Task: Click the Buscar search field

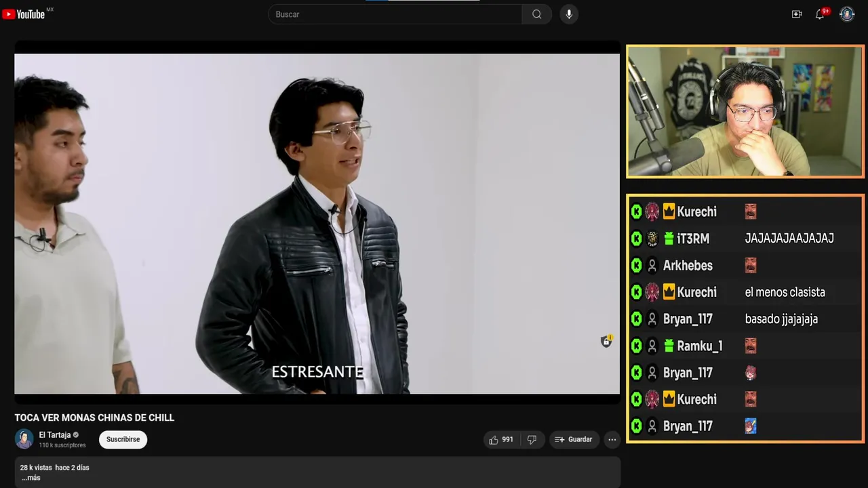Action: click(x=395, y=14)
